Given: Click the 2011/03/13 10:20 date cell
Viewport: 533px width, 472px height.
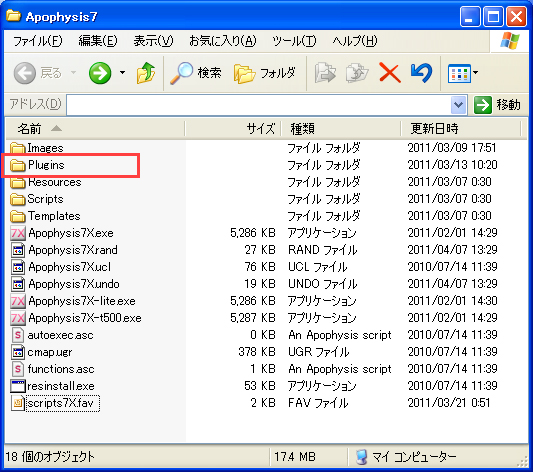Looking at the screenshot, I should coord(452,165).
